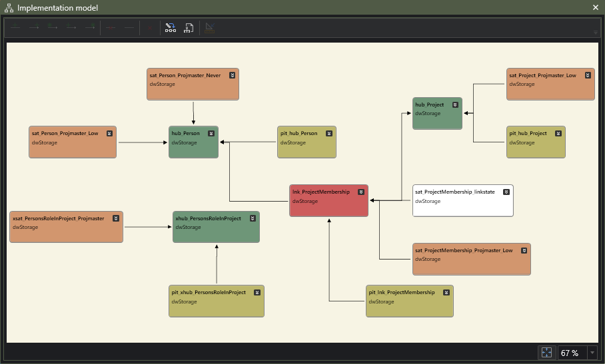Click the 67 % zoom input field
Image resolution: width=605 pixels, height=364 pixels.
pos(571,353)
